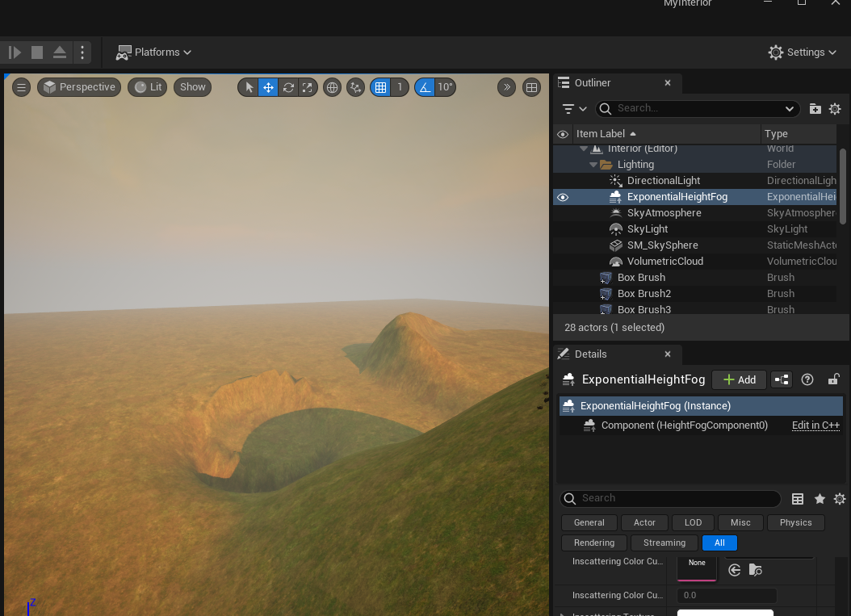The height and width of the screenshot is (616, 851).
Task: Select SM_SkySphere in the Outliner
Action: 662,245
